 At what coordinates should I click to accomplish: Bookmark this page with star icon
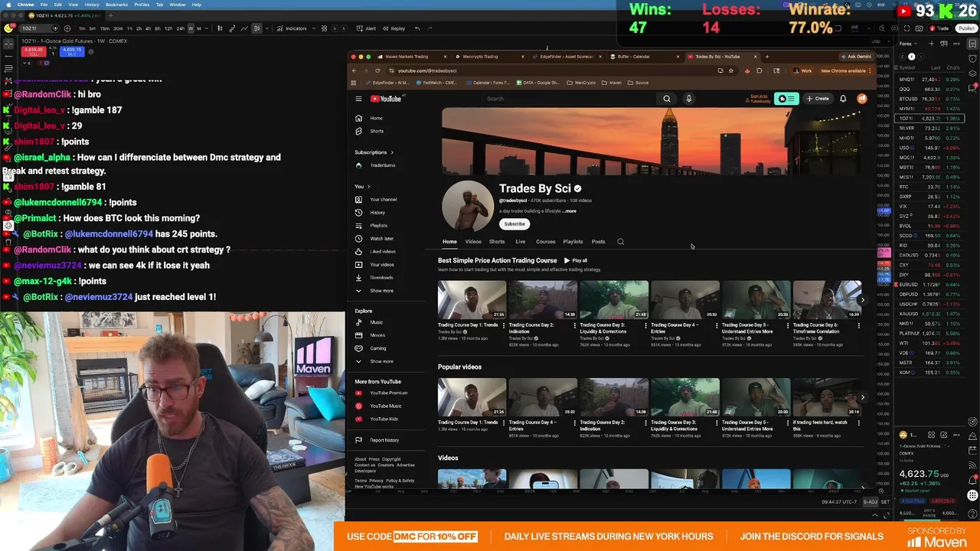(732, 70)
